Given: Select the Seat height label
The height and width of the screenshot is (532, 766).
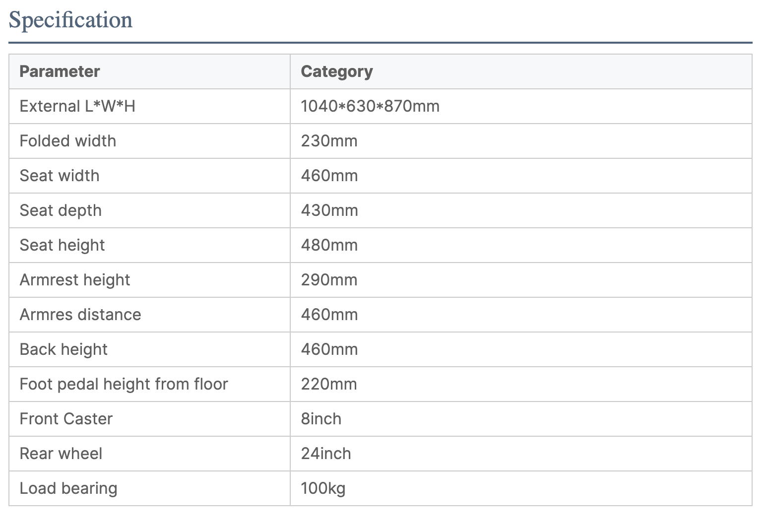Looking at the screenshot, I should [x=62, y=245].
